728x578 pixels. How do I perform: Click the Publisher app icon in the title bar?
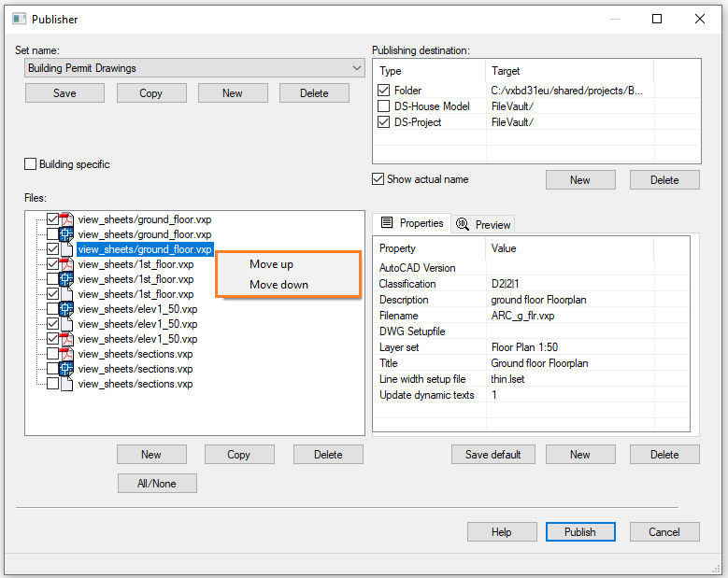pyautogui.click(x=19, y=19)
